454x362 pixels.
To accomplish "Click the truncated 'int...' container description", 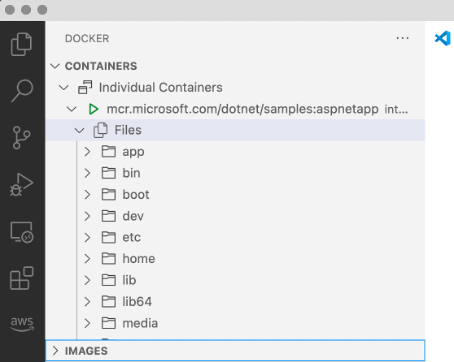I will point(396,109).
